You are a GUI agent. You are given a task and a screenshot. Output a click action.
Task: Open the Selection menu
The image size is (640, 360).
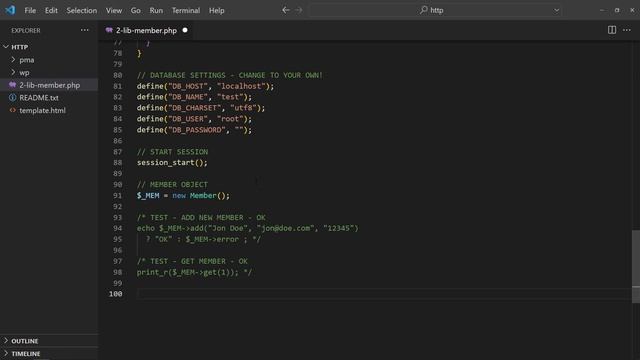pos(82,11)
